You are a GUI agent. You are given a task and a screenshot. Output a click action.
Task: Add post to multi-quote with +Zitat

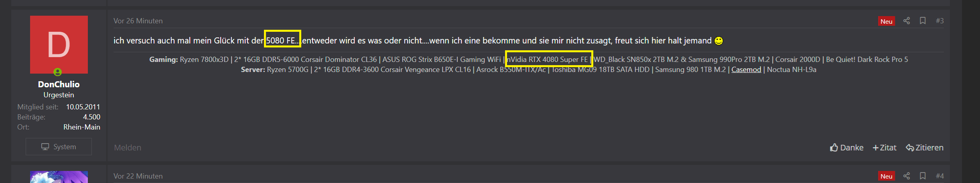pos(885,148)
